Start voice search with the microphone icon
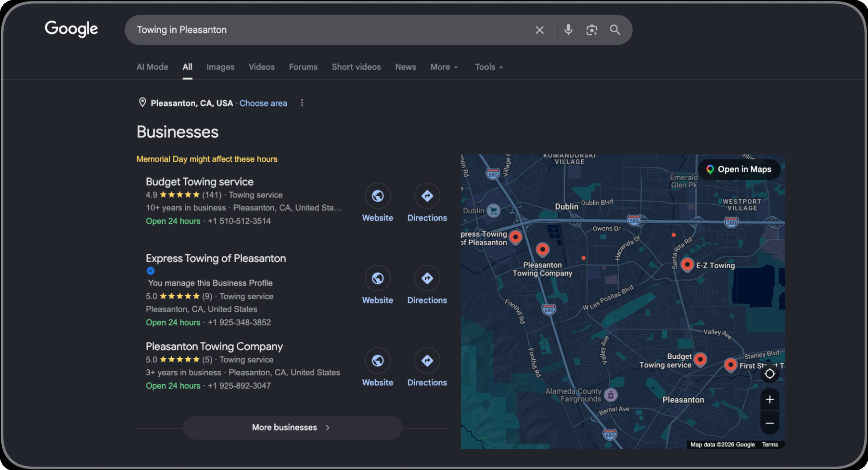868x470 pixels. coord(568,30)
